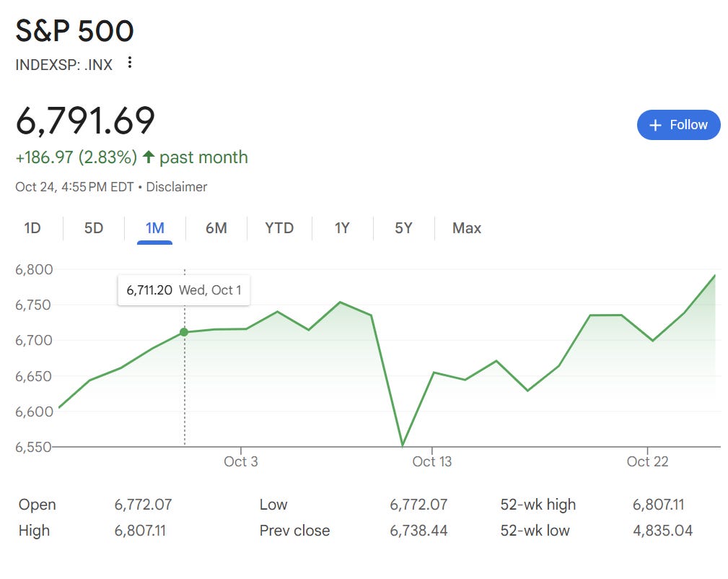Click the green up arrow icon
Viewport: 728px width, 579px height.
tap(148, 157)
